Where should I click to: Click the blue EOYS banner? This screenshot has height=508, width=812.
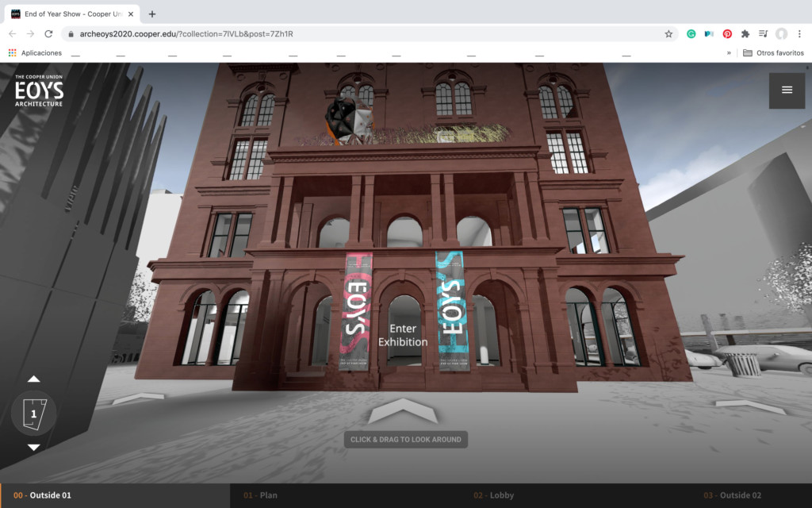tap(451, 310)
